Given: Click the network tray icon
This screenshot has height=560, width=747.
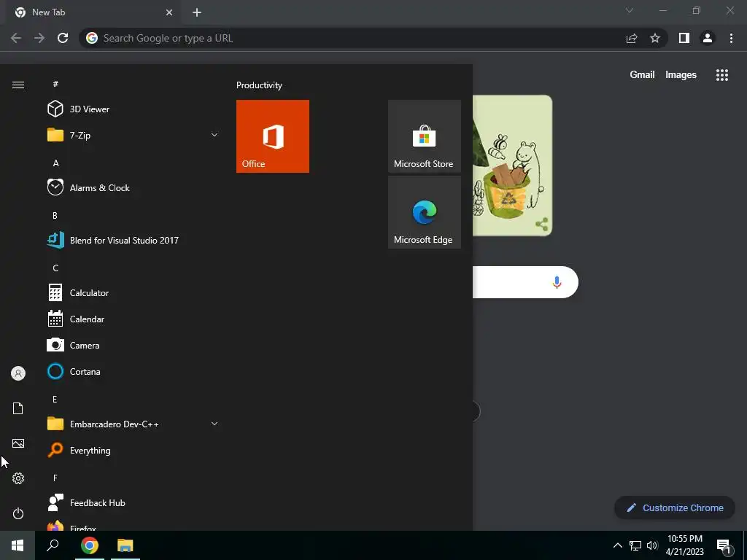Looking at the screenshot, I should tap(635, 545).
